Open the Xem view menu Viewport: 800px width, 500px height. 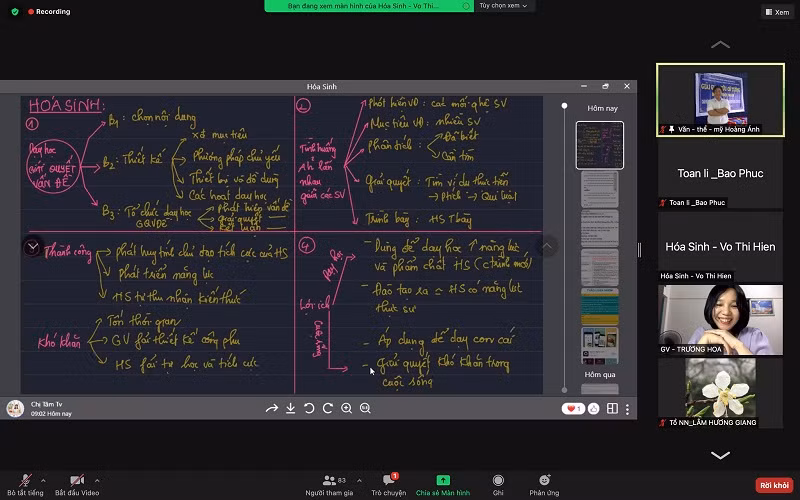point(775,12)
